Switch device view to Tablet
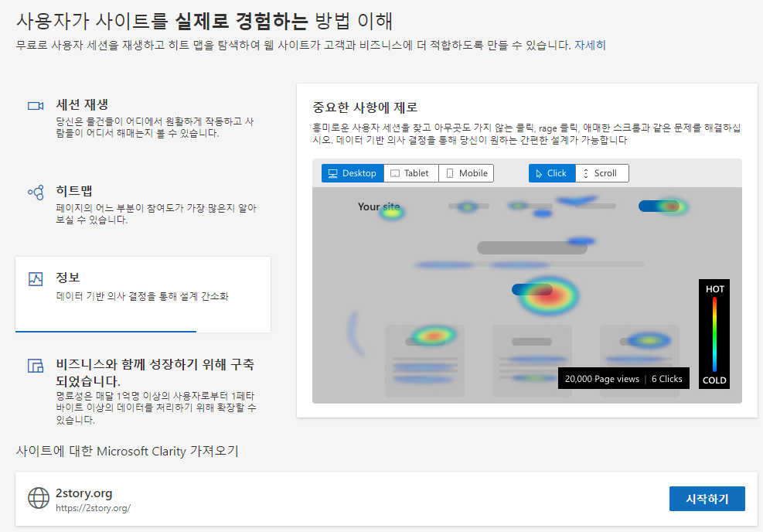This screenshot has height=532, width=763. pyautogui.click(x=410, y=172)
